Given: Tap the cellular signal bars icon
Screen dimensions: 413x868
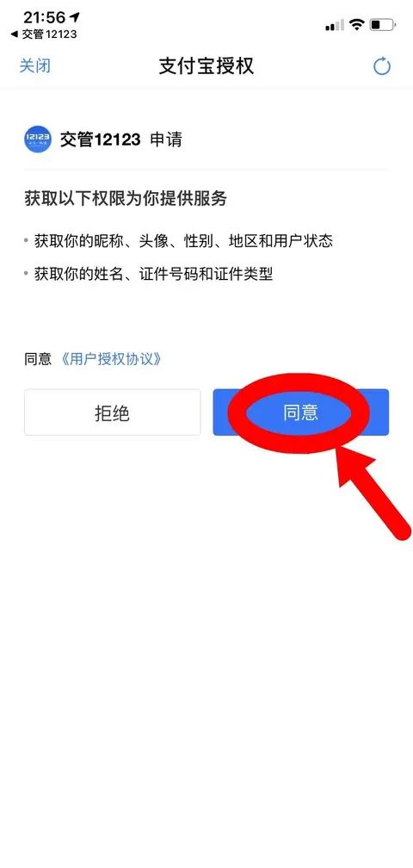Looking at the screenshot, I should 335,25.
